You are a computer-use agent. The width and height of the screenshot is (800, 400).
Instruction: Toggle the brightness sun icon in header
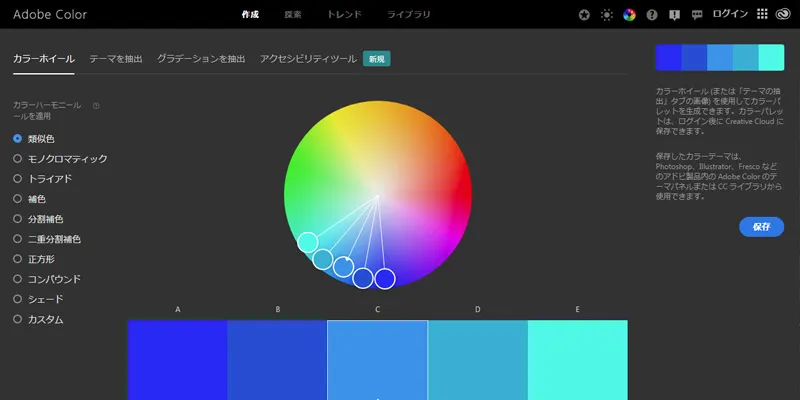(x=606, y=16)
